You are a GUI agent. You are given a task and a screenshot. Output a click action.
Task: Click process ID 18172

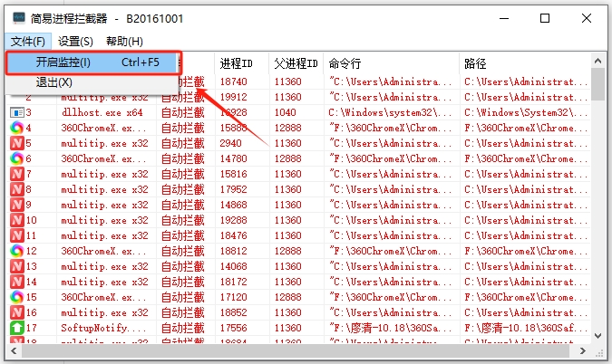pyautogui.click(x=233, y=282)
